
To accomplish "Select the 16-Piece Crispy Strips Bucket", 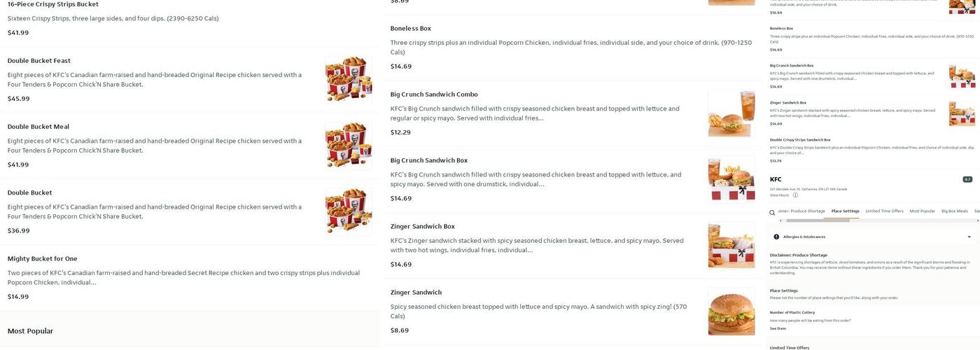I will click(53, 4).
